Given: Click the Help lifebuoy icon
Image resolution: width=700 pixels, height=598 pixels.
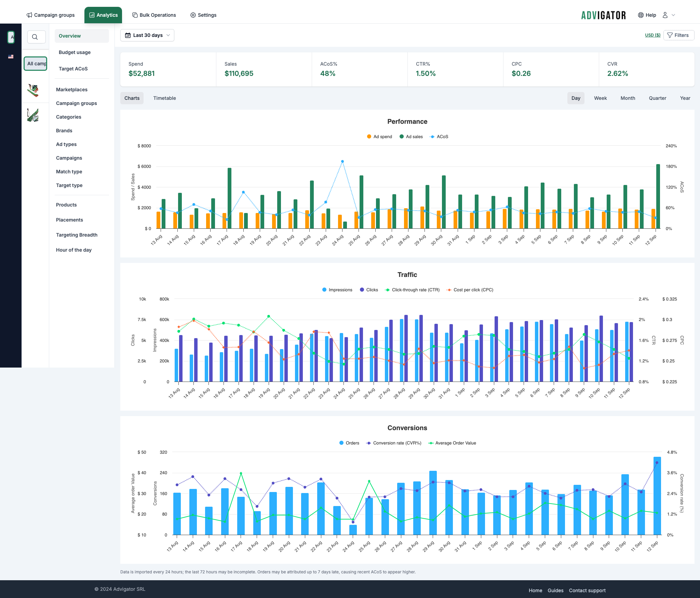Looking at the screenshot, I should pyautogui.click(x=641, y=15).
